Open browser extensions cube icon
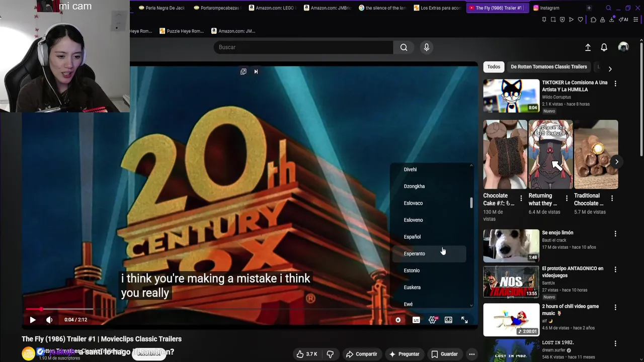The image size is (644, 362). coord(593,20)
